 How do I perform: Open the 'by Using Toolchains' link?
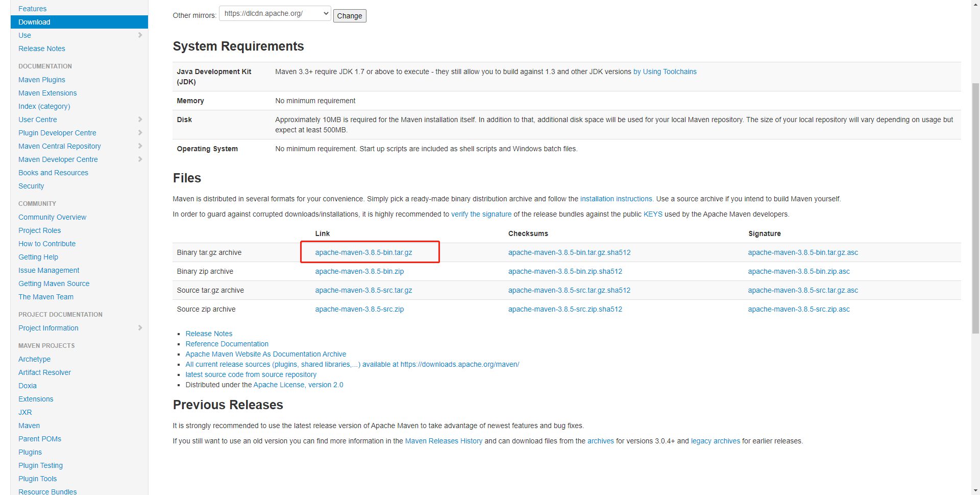[665, 72]
